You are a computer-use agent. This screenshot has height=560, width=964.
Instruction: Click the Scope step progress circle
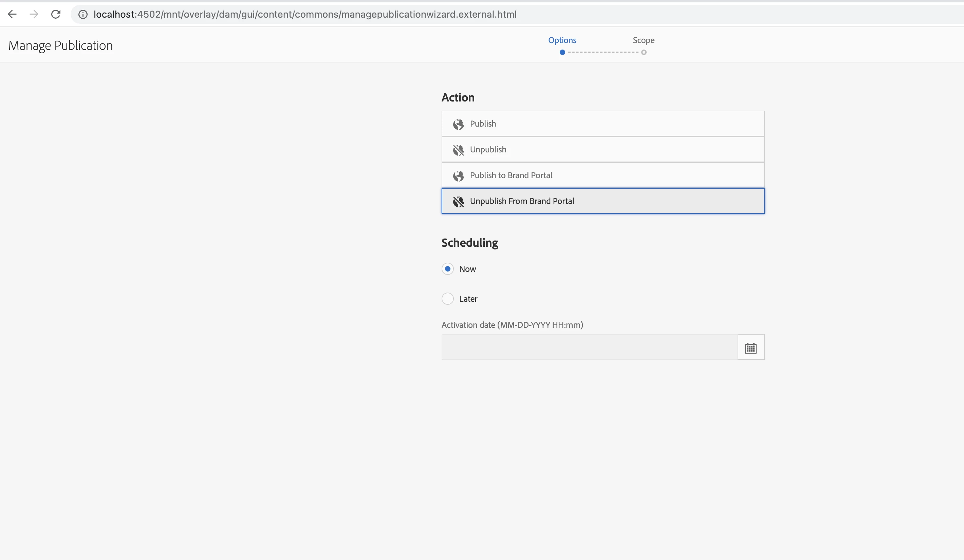pyautogui.click(x=644, y=52)
